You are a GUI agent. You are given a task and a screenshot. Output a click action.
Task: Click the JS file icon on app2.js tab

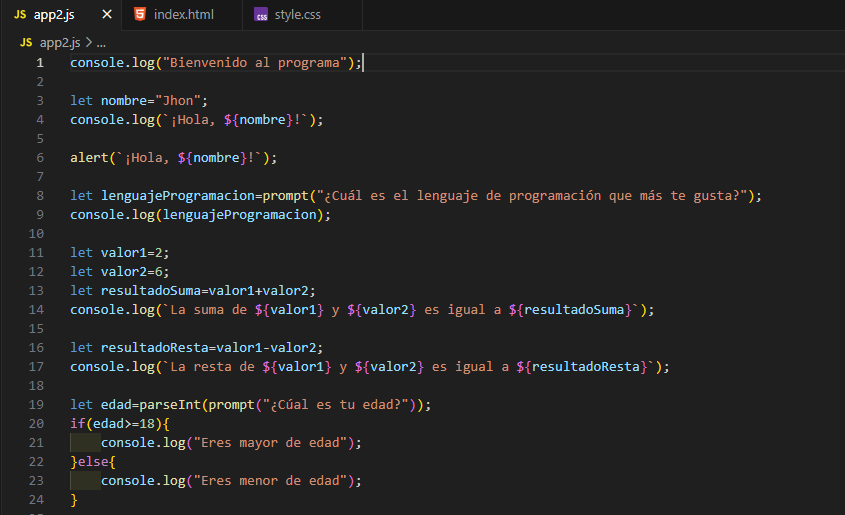(20, 15)
